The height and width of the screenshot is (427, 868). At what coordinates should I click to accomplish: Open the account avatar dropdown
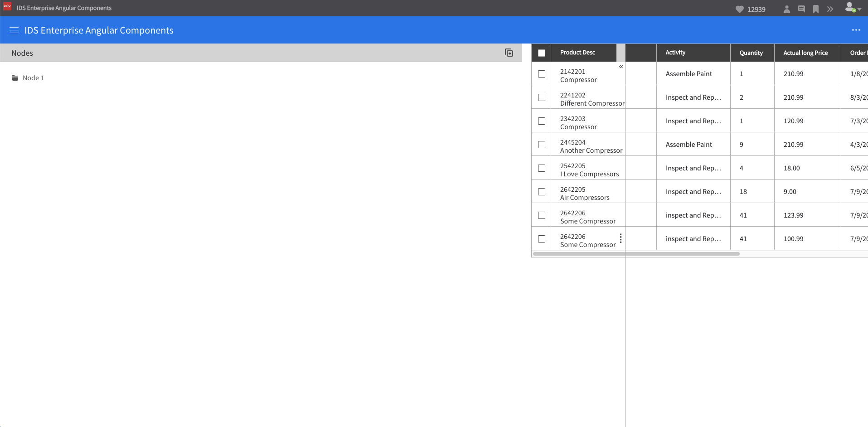[853, 8]
